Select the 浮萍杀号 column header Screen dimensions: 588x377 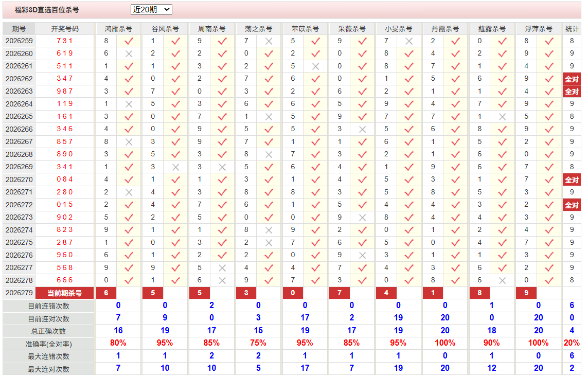point(539,29)
